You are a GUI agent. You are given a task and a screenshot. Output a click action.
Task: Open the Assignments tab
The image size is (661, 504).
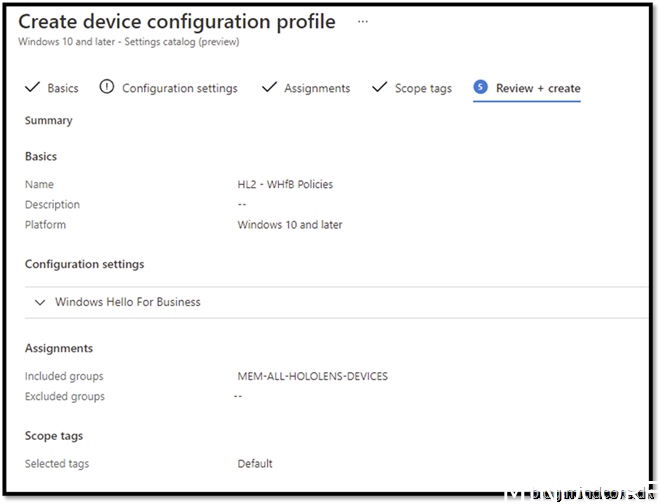coord(317,88)
